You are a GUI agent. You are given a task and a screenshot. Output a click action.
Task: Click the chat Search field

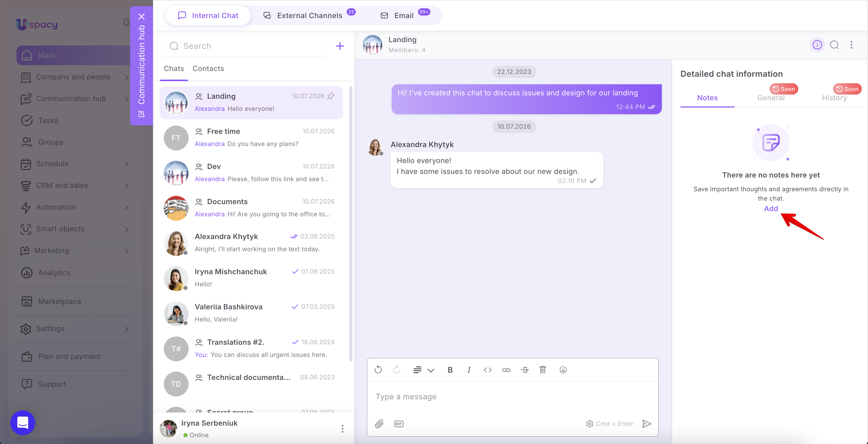pos(244,46)
